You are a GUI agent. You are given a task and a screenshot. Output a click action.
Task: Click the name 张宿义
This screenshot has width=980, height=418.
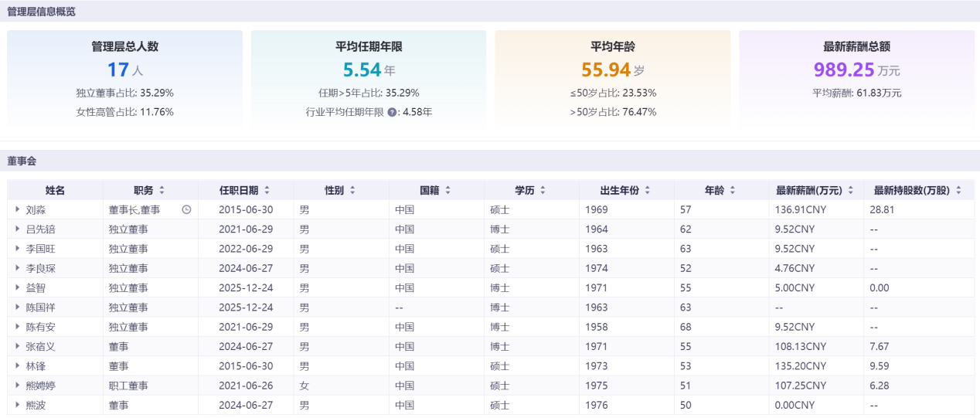[40, 346]
